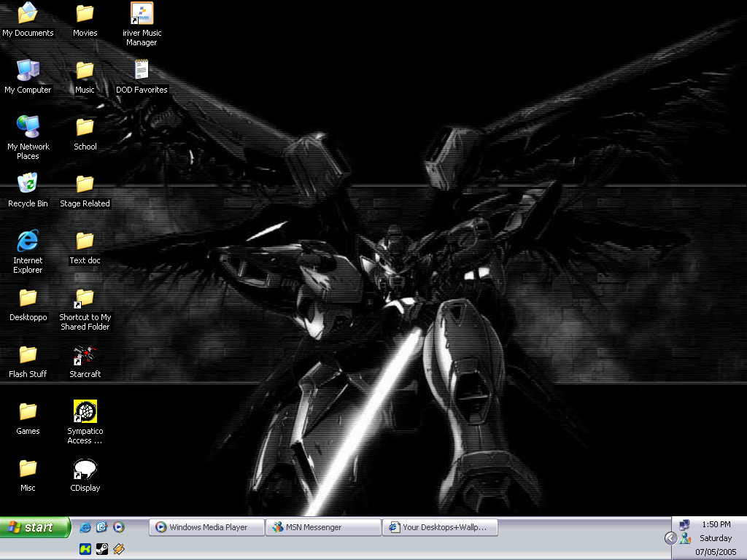Viewport: 747px width, 560px height.
Task: Launch Winamp from Quick Launch
Action: (119, 549)
